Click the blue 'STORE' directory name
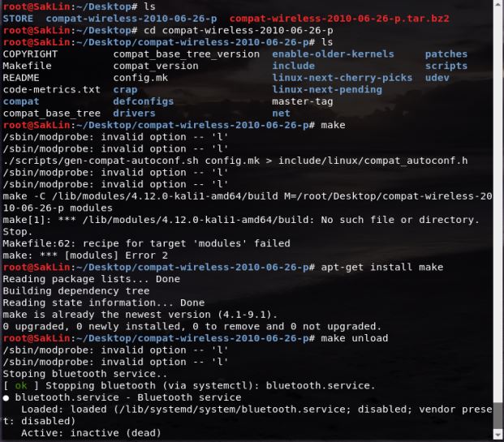The width and height of the screenshot is (504, 442). [x=18, y=19]
